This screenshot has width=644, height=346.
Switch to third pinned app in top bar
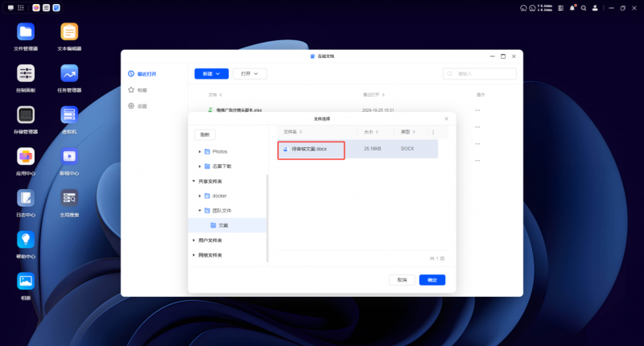tap(56, 8)
